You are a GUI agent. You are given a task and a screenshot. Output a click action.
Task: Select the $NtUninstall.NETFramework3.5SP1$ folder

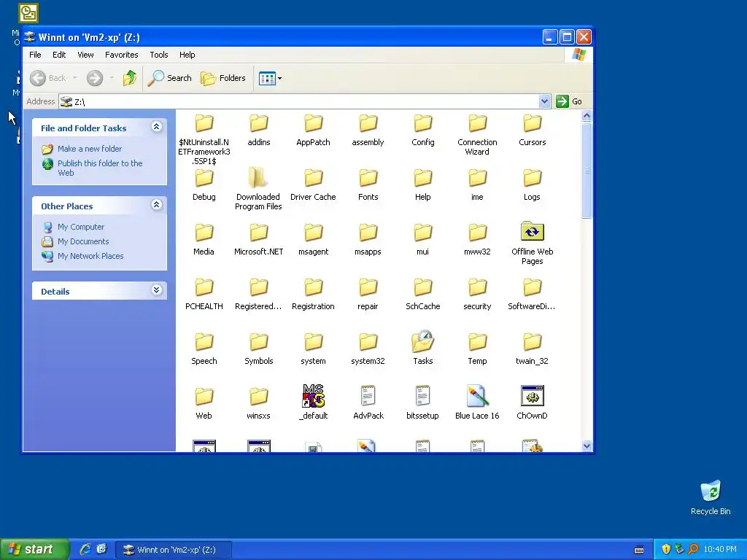(204, 123)
